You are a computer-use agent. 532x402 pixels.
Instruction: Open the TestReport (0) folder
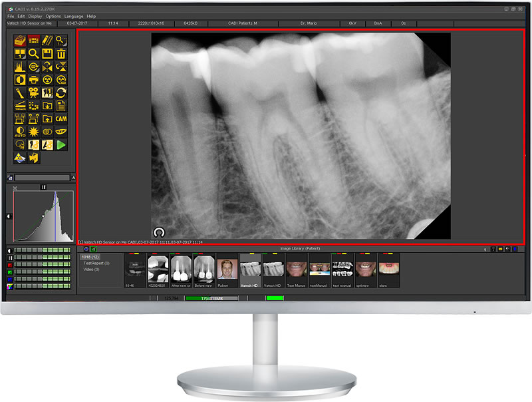pyautogui.click(x=96, y=263)
